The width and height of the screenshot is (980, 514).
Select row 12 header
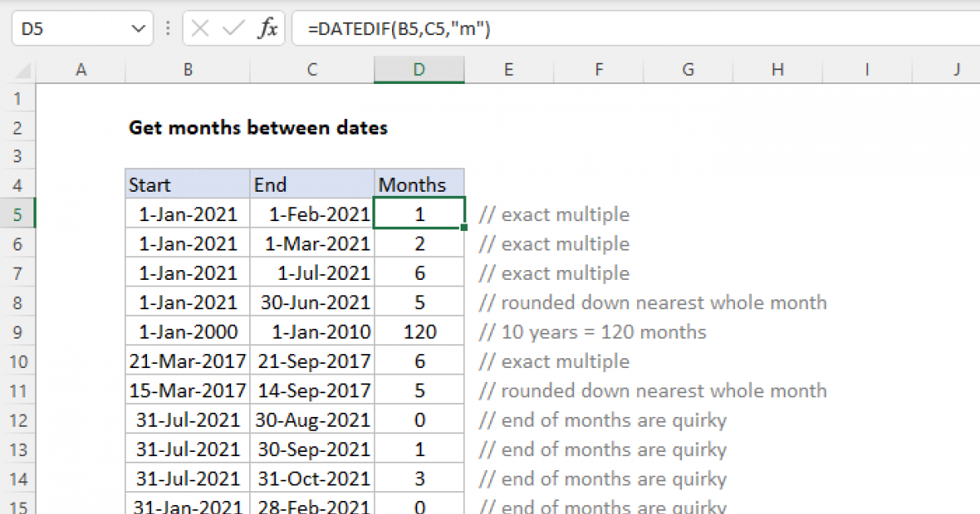pos(18,420)
